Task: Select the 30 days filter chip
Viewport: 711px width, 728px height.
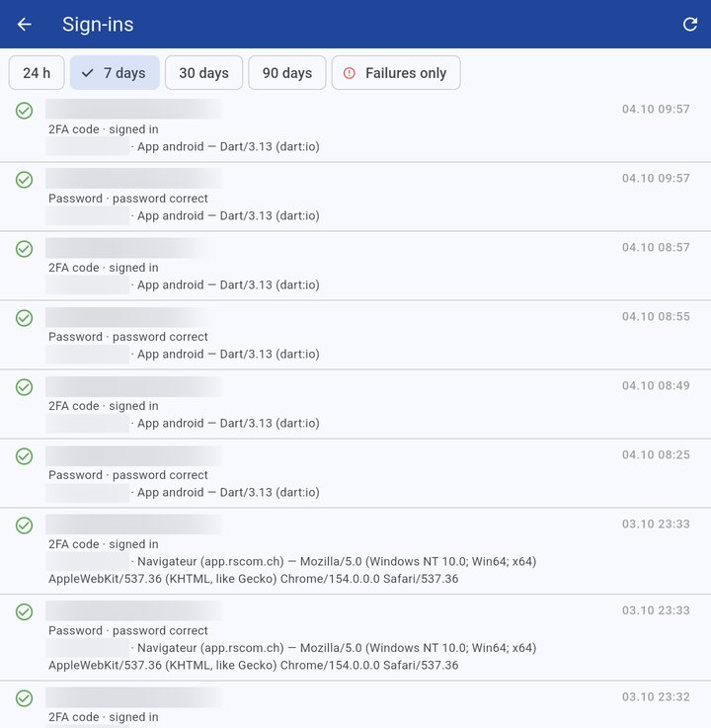Action: [203, 73]
